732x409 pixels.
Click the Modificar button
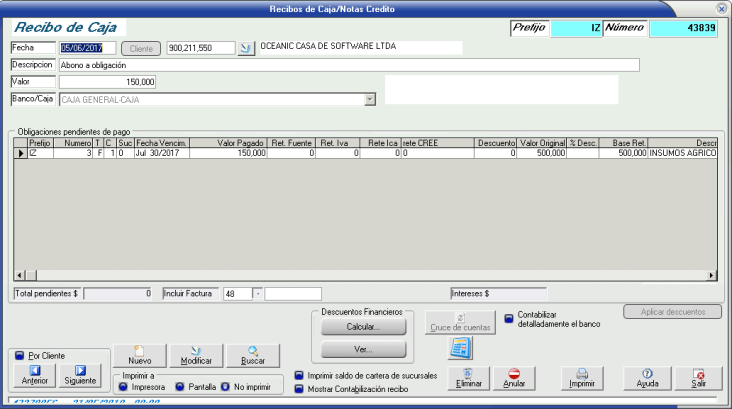pyautogui.click(x=196, y=355)
